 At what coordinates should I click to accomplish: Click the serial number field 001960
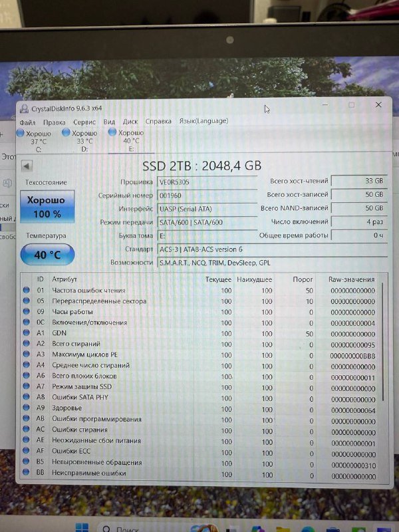point(207,196)
